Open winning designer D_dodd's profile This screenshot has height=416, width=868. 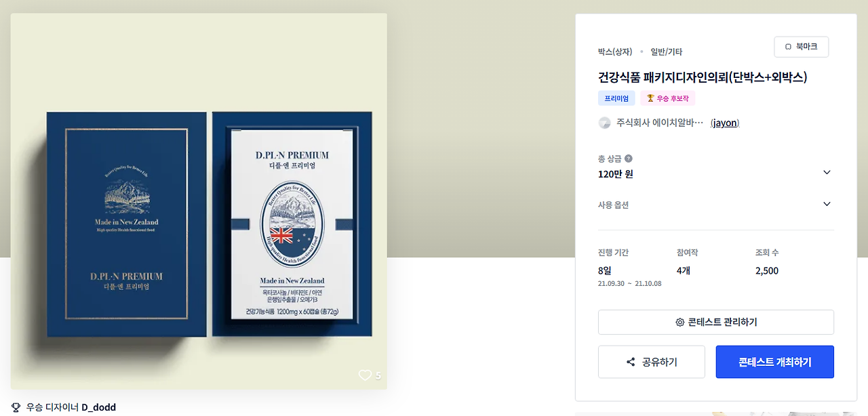tap(99, 407)
